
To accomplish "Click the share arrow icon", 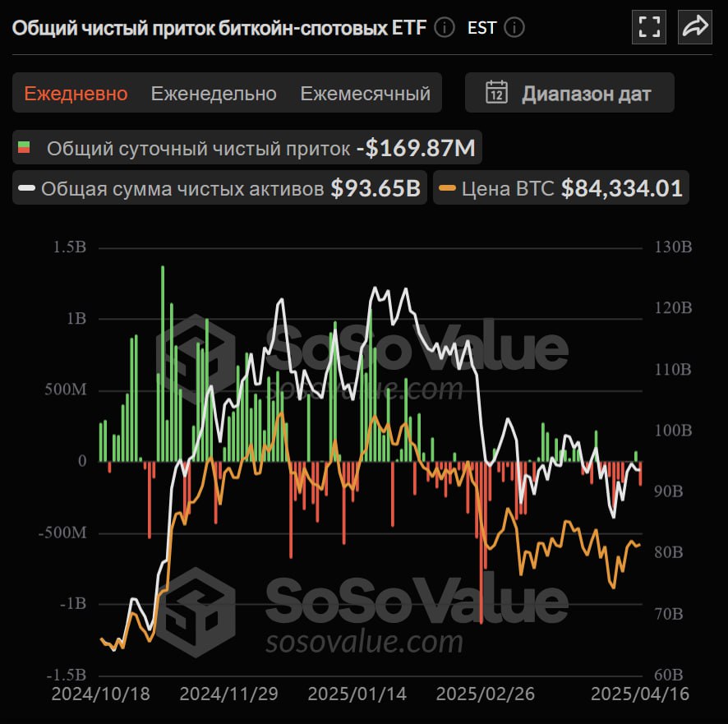I will pyautogui.click(x=694, y=27).
